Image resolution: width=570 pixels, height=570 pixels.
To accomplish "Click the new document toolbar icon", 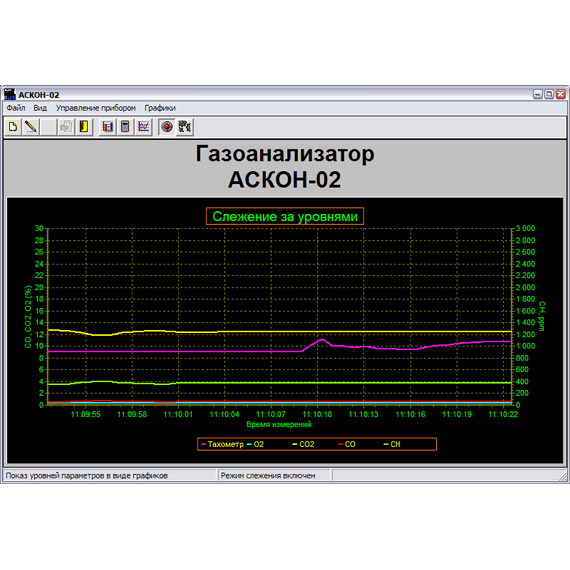I will coord(13,127).
